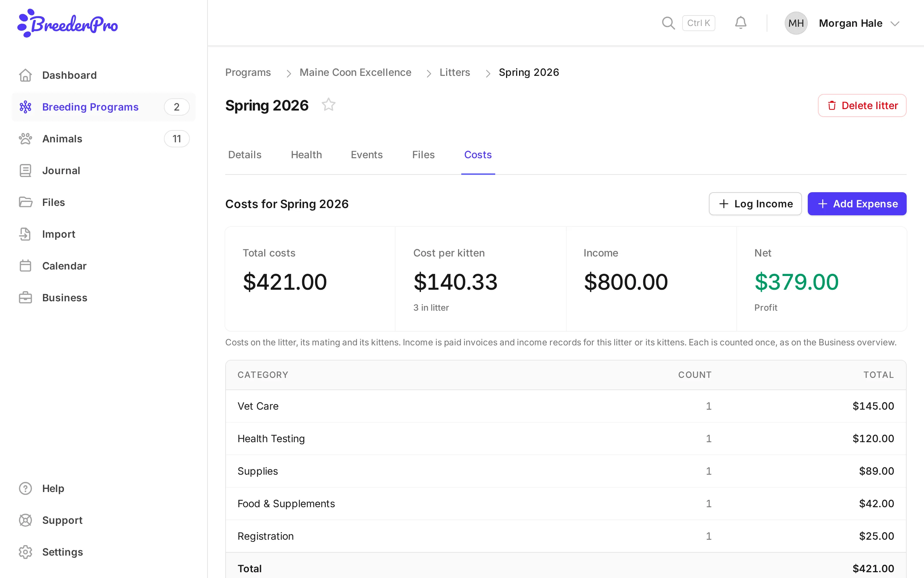The image size is (924, 578).
Task: Click the Health Testing category row
Action: pyautogui.click(x=566, y=439)
